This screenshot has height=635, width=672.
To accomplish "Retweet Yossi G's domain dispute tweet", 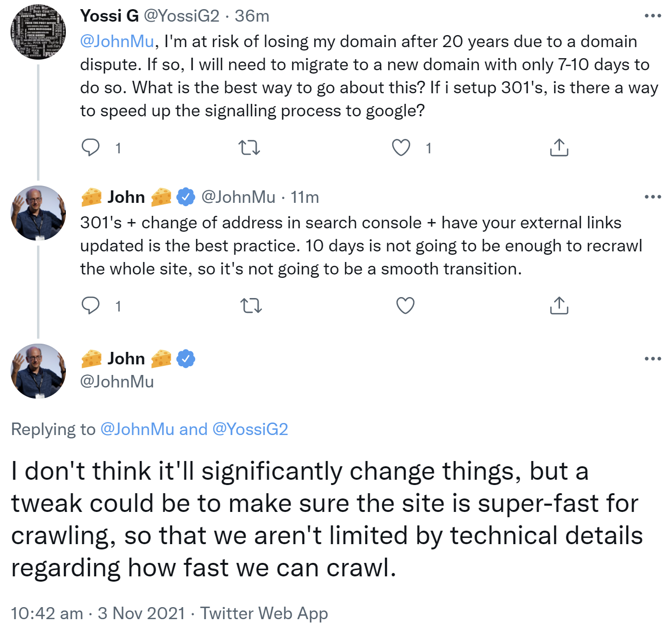I will tap(249, 148).
